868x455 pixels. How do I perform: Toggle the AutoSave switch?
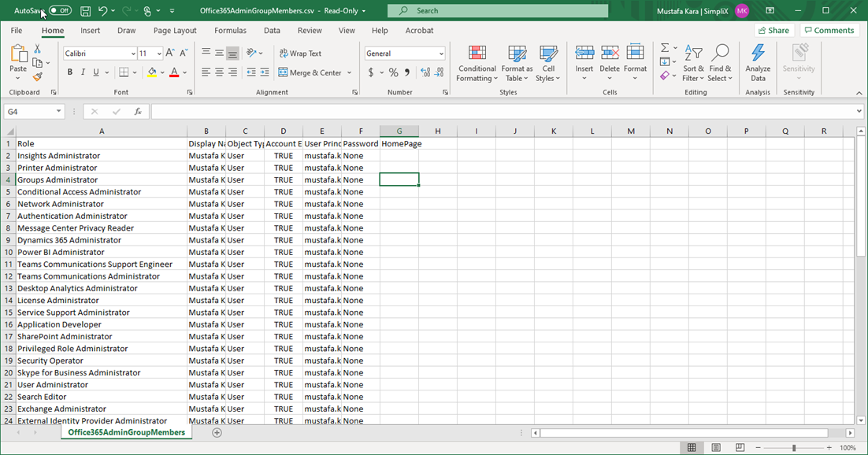coord(60,11)
